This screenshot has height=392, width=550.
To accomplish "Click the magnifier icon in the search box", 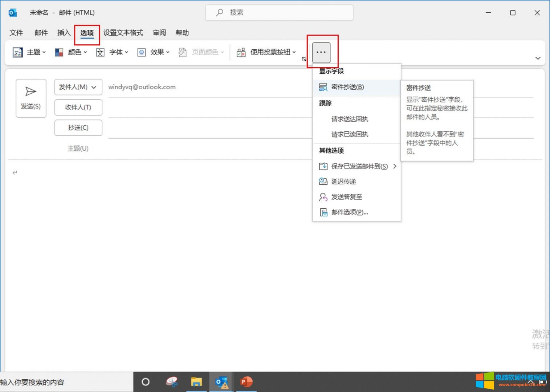I will (219, 13).
